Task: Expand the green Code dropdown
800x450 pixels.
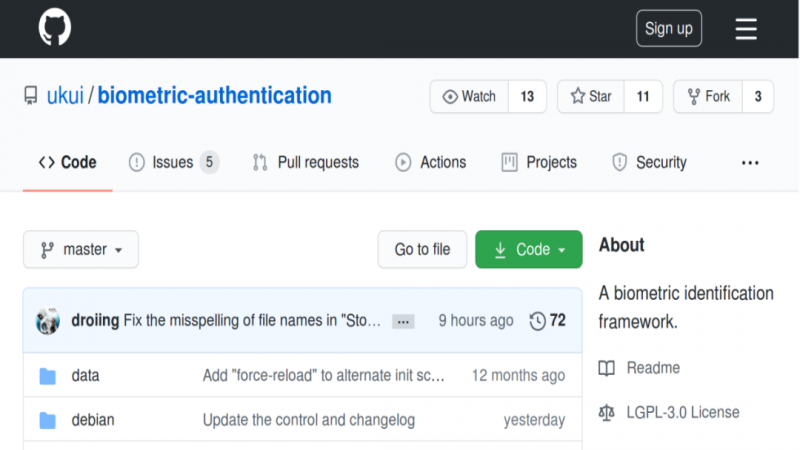Action: 528,250
